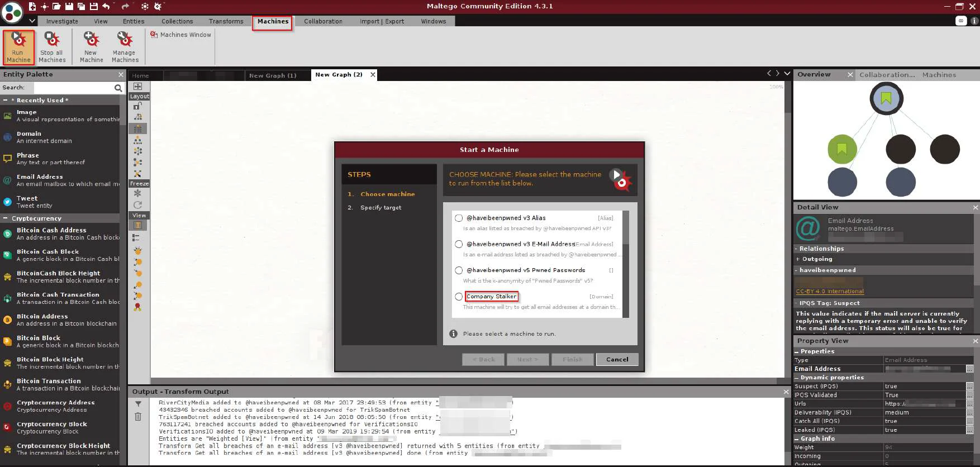Collapse the Dynamic properties group
Viewport: 980px width, 467px height.
797,378
